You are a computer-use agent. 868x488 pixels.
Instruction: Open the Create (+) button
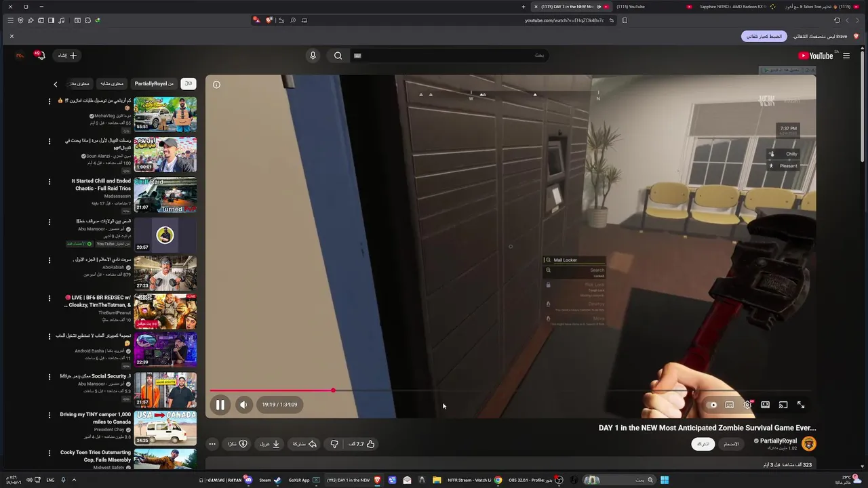[68, 56]
